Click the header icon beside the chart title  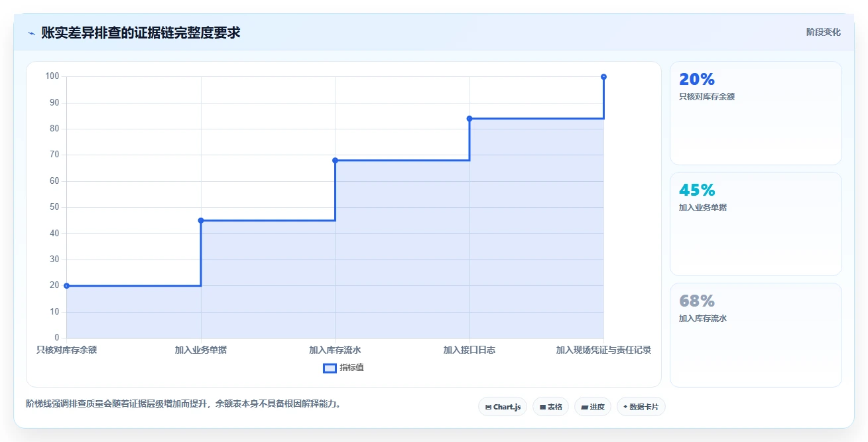pos(31,33)
